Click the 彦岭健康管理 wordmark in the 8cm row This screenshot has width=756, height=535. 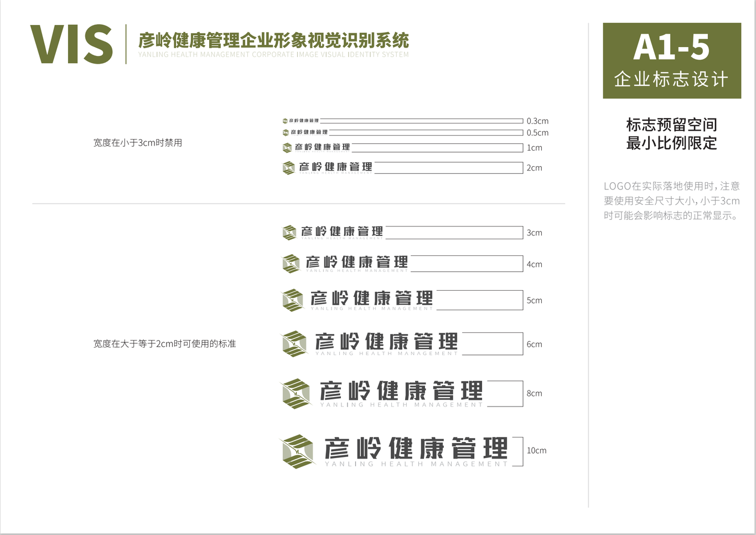[401, 391]
